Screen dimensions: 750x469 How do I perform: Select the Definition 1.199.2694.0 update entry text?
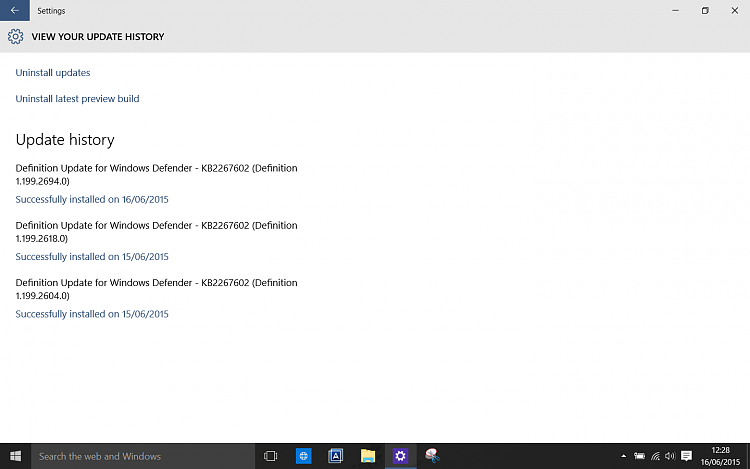(x=156, y=175)
